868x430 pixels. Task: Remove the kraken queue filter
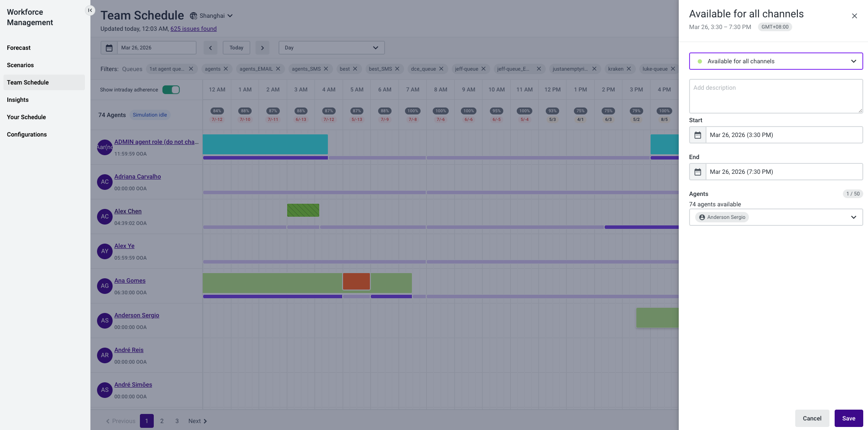(x=629, y=69)
